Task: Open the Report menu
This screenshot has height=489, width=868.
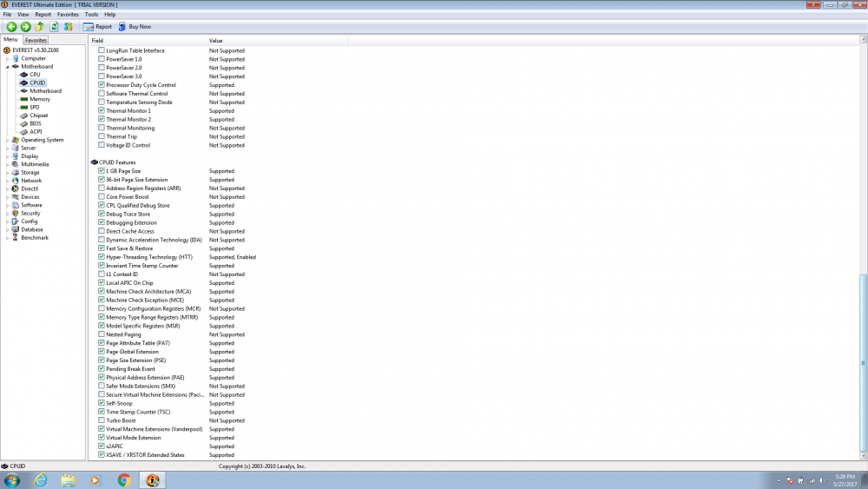Action: click(x=43, y=15)
